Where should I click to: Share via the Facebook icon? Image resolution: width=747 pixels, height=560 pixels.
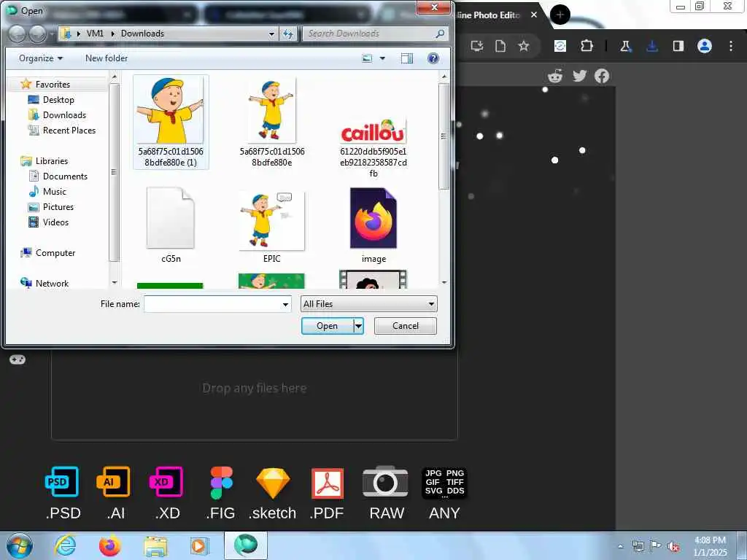(602, 76)
